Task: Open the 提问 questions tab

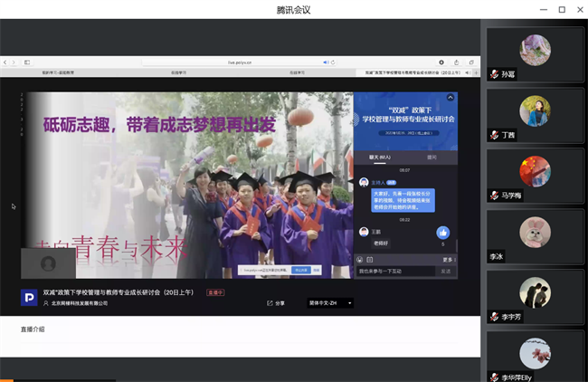Action: click(x=432, y=158)
